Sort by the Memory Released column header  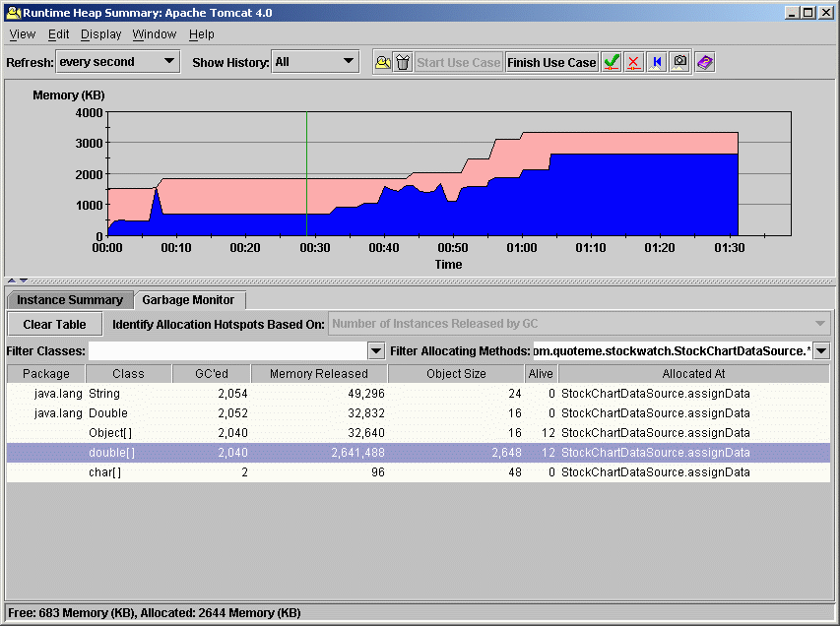pyautogui.click(x=318, y=374)
